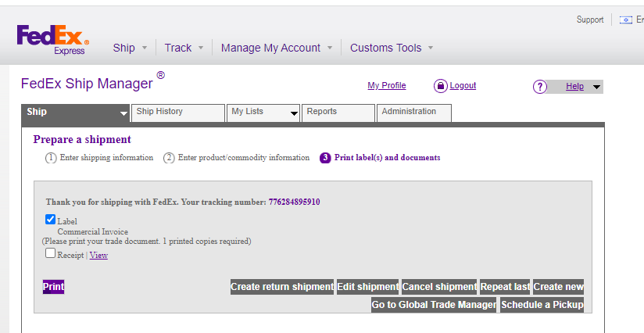The image size is (644, 333).
Task: Click the Help question mark icon
Action: click(x=540, y=87)
